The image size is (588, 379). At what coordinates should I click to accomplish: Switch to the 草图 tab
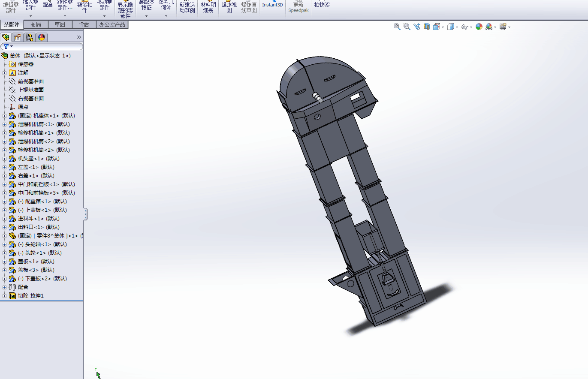pyautogui.click(x=60, y=24)
